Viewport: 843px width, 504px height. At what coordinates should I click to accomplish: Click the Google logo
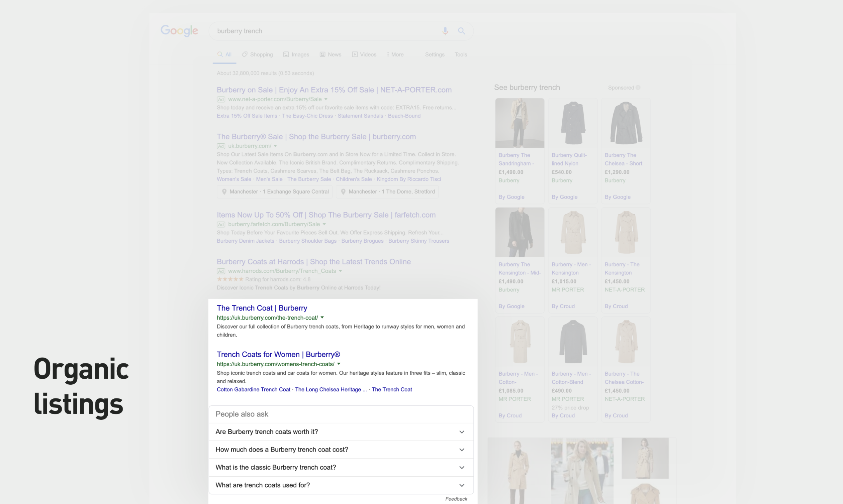(179, 31)
